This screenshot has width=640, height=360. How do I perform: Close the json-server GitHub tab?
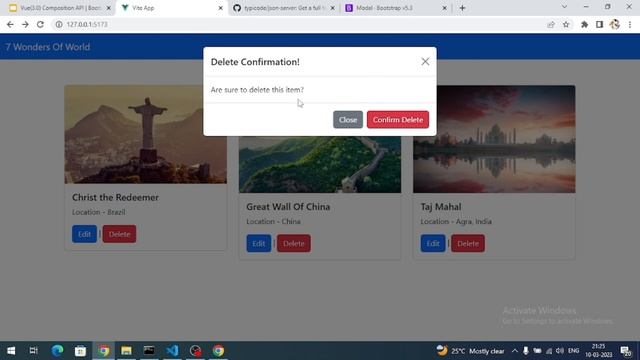tap(332, 8)
